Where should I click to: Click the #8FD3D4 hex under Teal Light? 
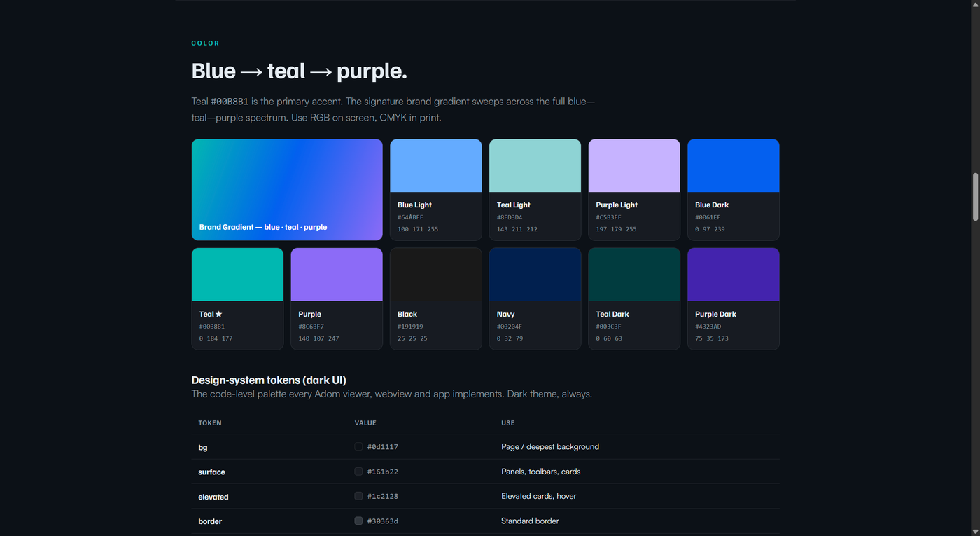pyautogui.click(x=510, y=217)
